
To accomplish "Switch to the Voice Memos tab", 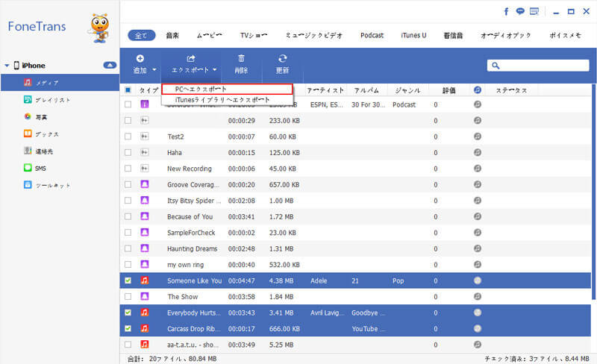I will [x=565, y=35].
